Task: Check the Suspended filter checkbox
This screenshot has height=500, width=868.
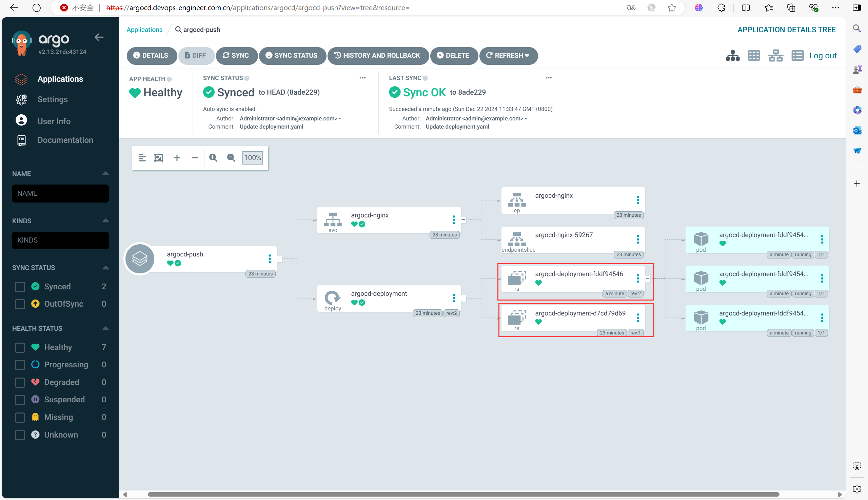Action: point(20,400)
